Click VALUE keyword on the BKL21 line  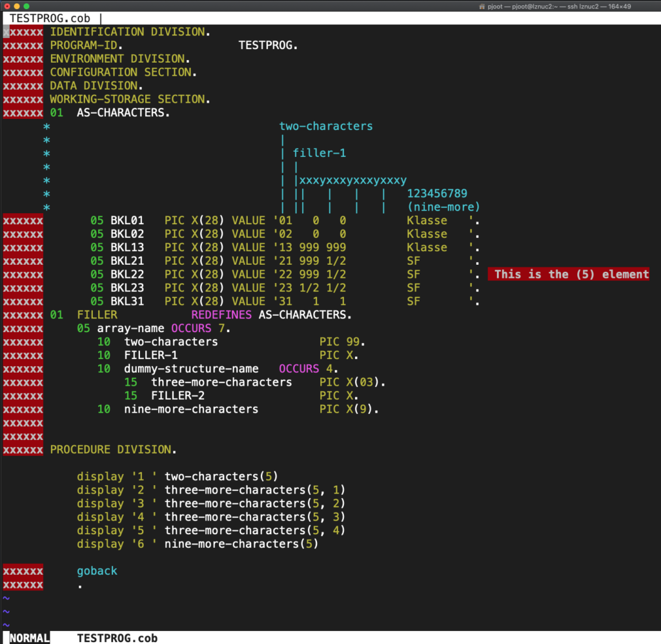249,261
